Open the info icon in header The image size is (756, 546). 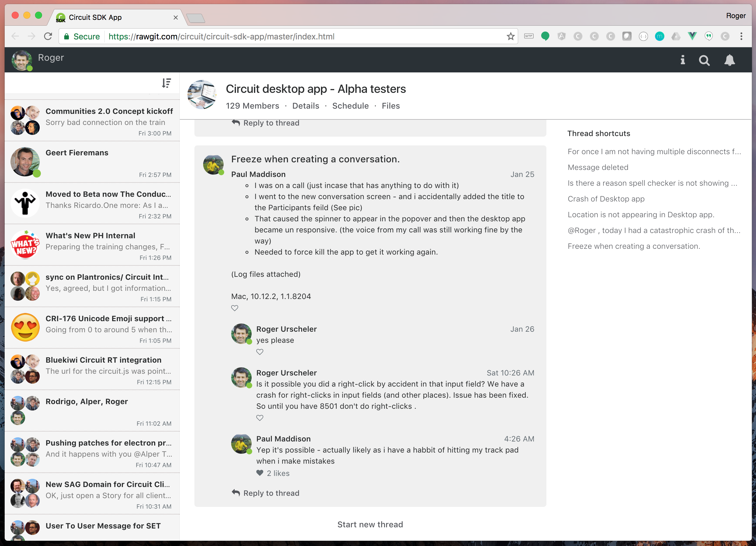[683, 60]
